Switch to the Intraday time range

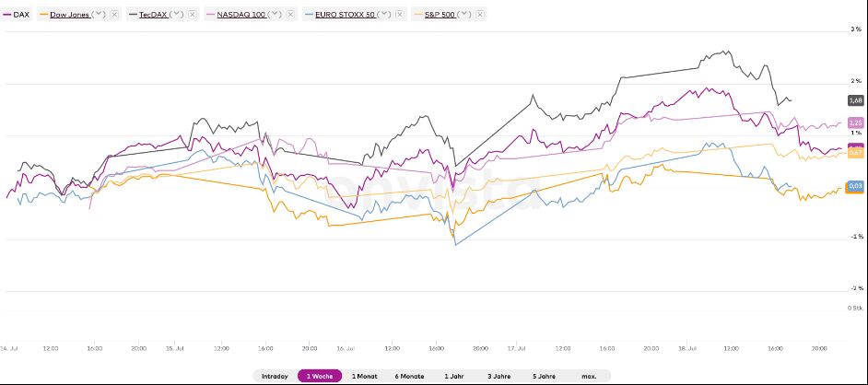[x=276, y=376]
